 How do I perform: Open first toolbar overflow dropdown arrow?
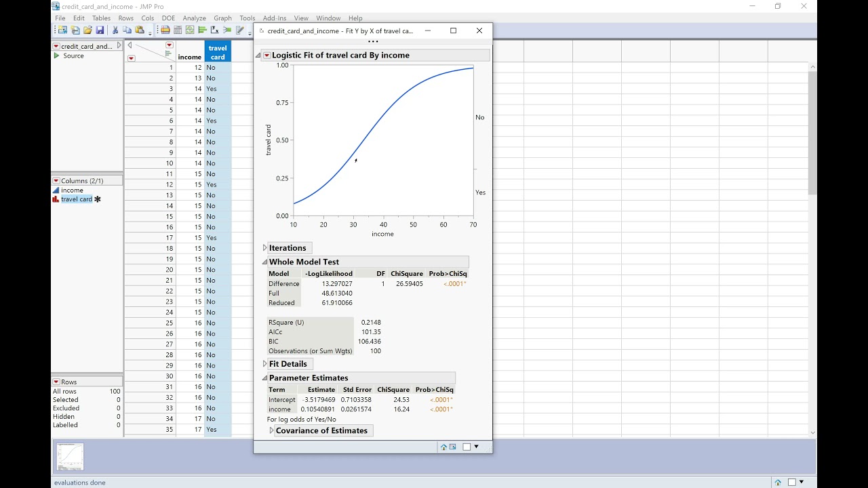point(150,33)
